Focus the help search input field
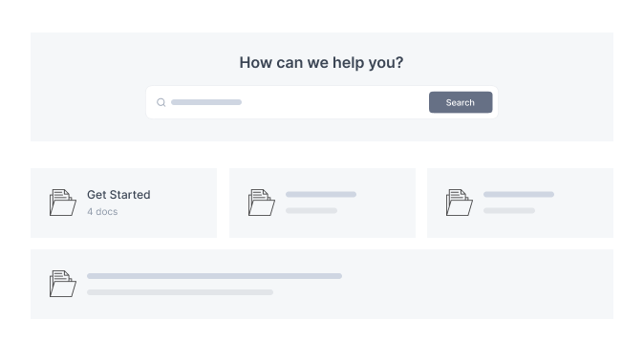Image resolution: width=644 pixels, height=363 pixels. [291, 102]
